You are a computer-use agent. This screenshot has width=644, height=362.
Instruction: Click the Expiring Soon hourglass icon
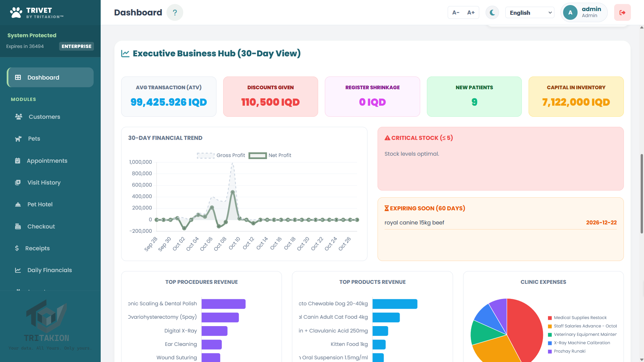[x=387, y=208]
